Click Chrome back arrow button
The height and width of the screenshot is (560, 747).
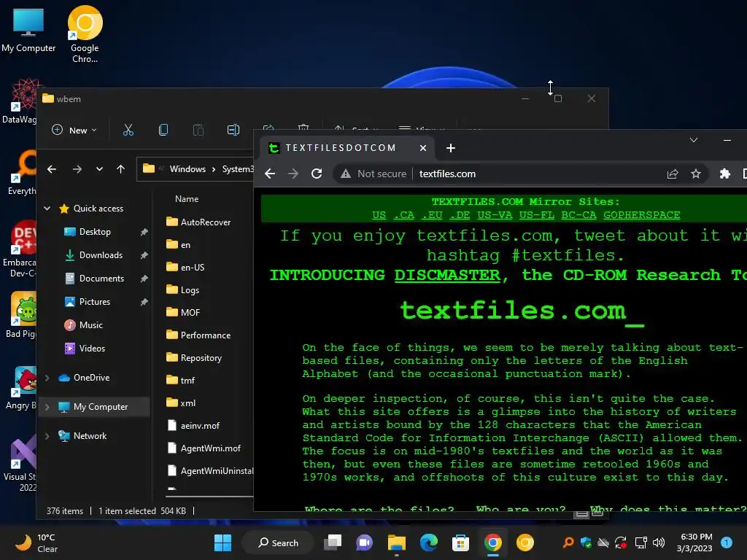(x=270, y=174)
